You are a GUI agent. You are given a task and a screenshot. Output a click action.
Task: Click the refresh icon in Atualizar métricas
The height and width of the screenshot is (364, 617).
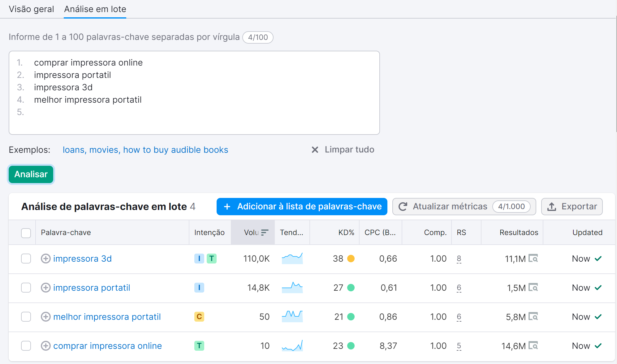pos(403,207)
